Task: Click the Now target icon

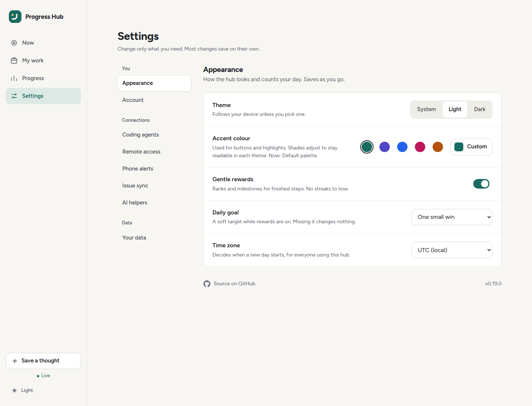Action: tap(14, 43)
